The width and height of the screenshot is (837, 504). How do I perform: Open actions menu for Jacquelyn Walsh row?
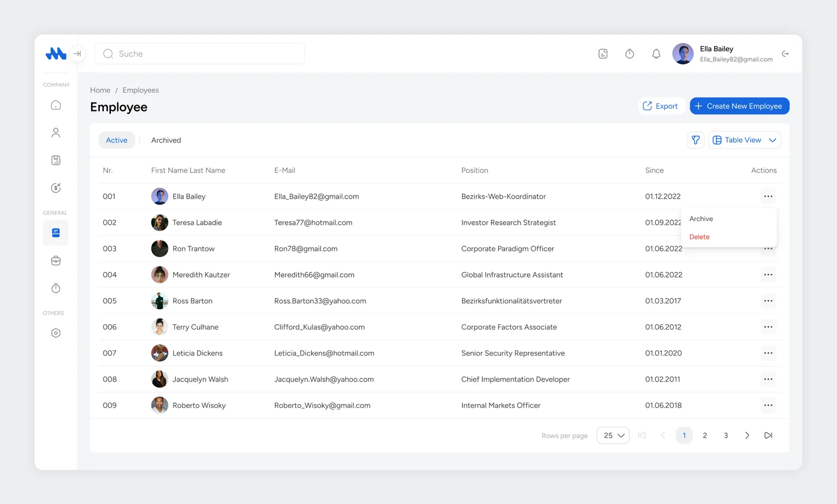[x=768, y=380]
